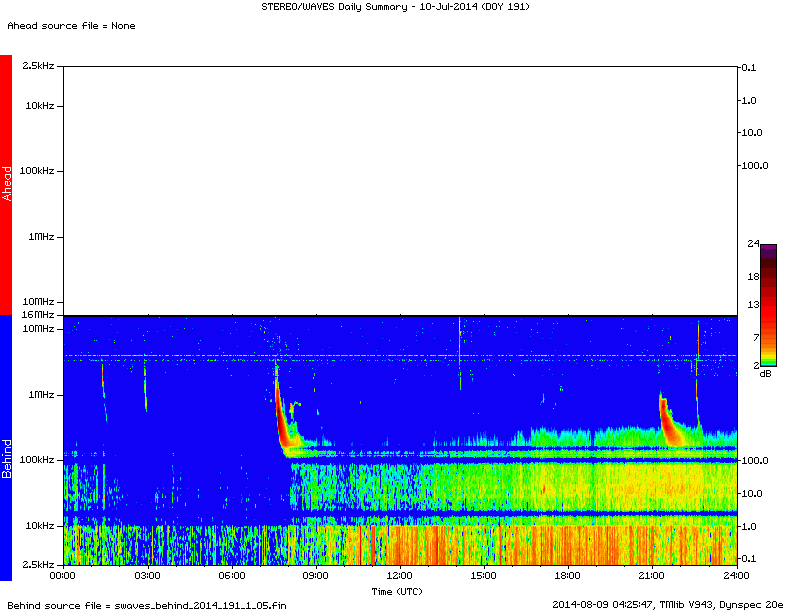Viewport: 792px width, 612px height.
Task: Click the 10.0 right-axis label of the Behind panel
Action: tap(752, 493)
